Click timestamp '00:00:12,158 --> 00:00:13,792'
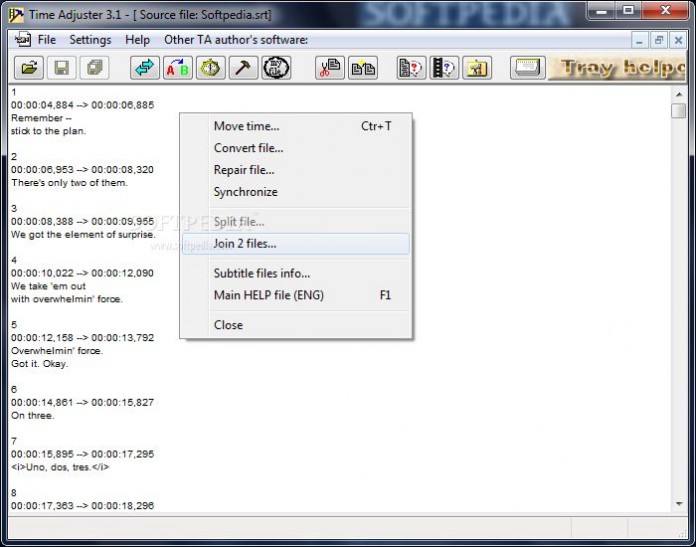Viewport: 696px width, 547px height. click(x=83, y=338)
